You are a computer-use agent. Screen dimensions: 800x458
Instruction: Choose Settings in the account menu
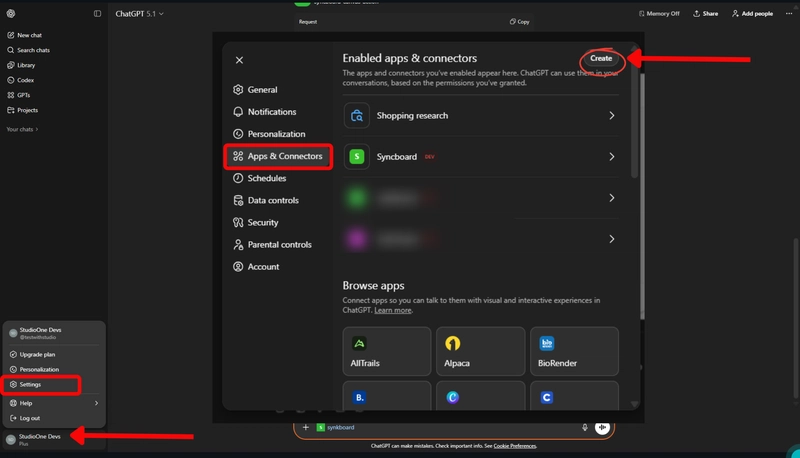30,384
